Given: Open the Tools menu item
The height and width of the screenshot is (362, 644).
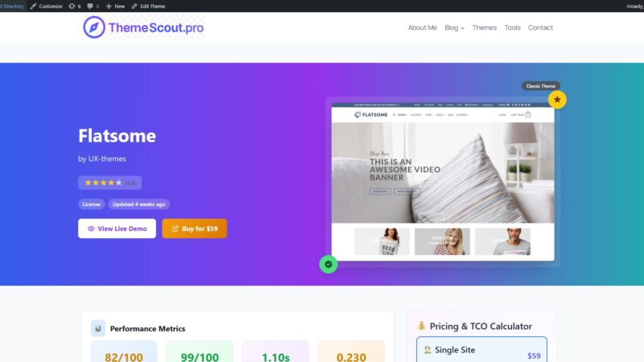Looking at the screenshot, I should 512,27.
